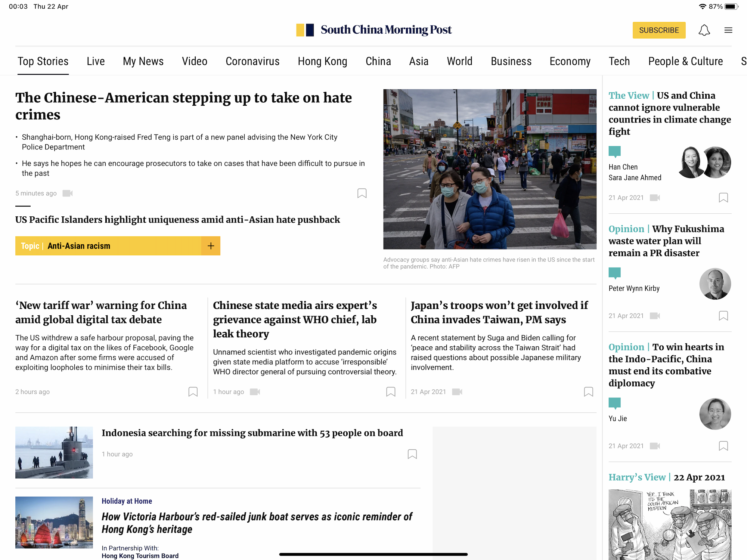Bookmark the Japan's troops Taiwan article
747x560 pixels.
(x=589, y=392)
